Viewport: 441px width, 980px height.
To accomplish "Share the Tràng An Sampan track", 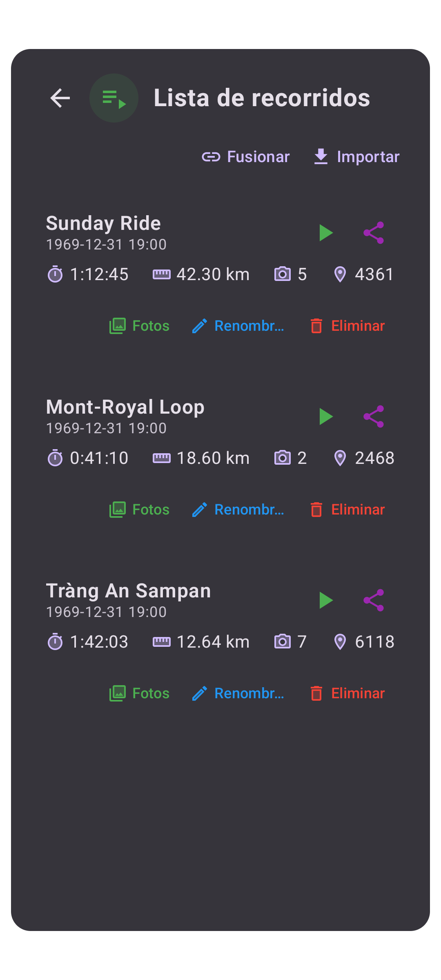I will coord(374,600).
